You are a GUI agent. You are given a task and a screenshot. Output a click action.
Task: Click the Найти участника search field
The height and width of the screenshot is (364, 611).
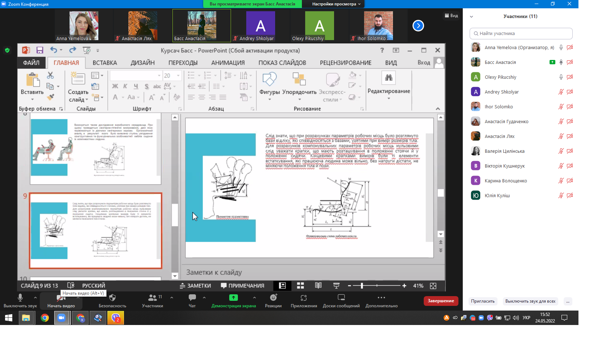pos(521,34)
